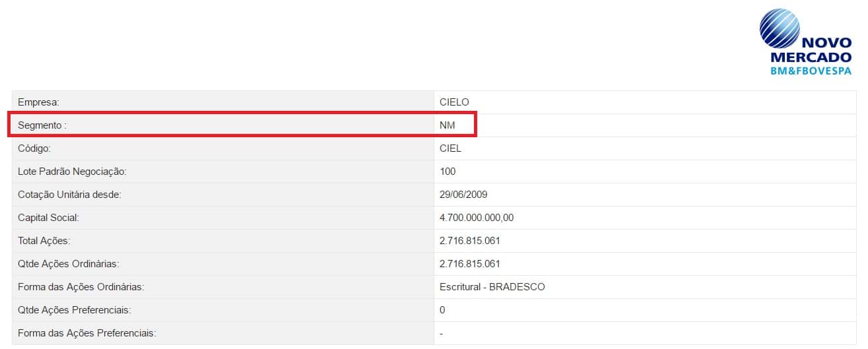Select the lot size value '100'
This screenshot has height=349, width=868.
448,172
